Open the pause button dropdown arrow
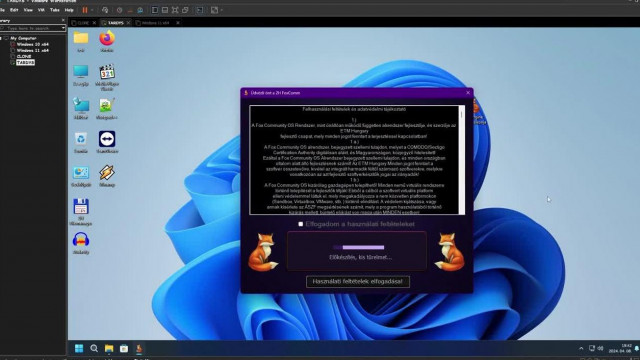 (x=91, y=10)
